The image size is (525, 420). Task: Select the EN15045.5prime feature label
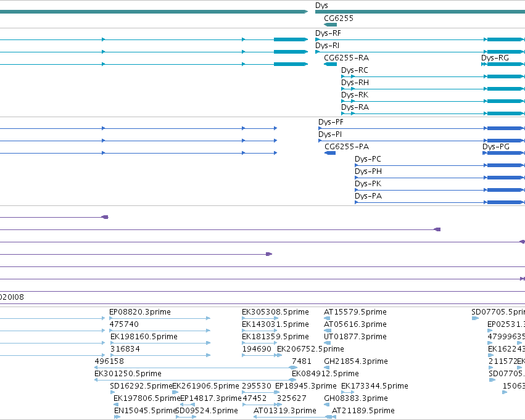coord(145,411)
